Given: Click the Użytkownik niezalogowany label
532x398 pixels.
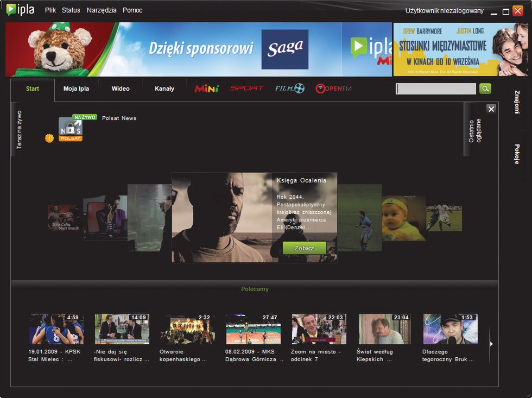Looking at the screenshot, I should coord(444,11).
